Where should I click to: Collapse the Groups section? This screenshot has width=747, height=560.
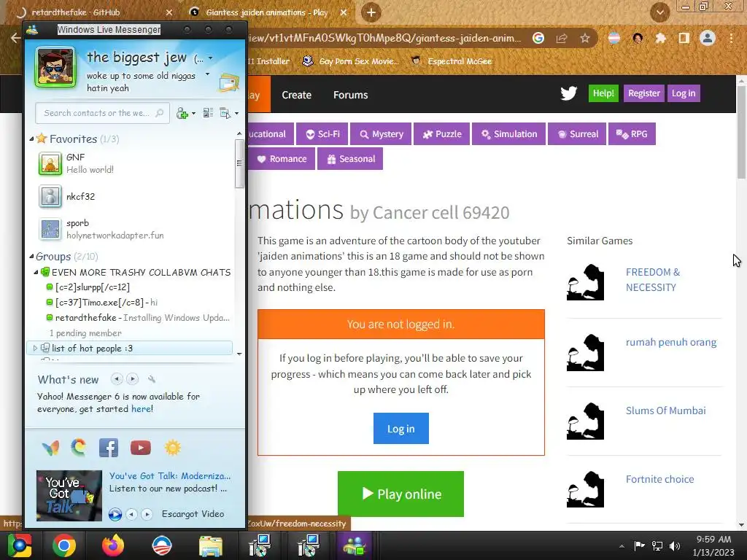(31, 257)
